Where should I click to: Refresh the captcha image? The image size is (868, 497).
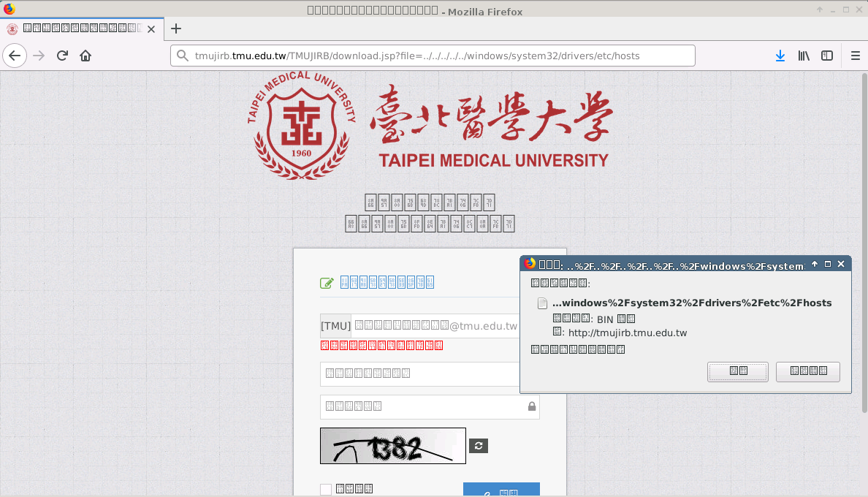(479, 446)
